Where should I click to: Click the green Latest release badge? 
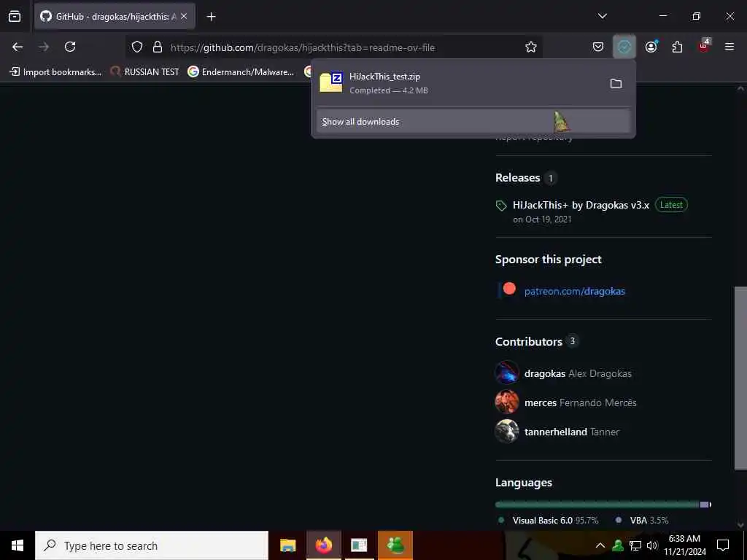coord(671,205)
